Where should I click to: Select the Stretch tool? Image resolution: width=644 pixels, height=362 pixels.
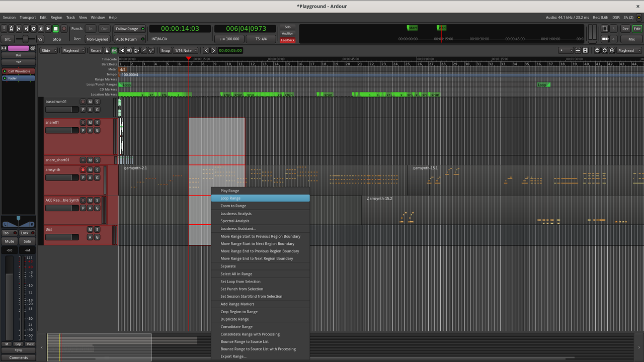click(136, 50)
